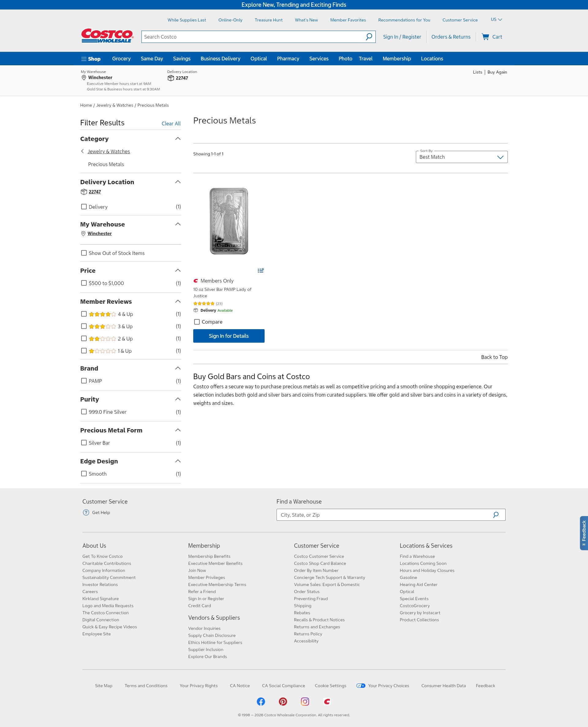Click the Costco Wholesale logo
588x727 pixels.
click(x=107, y=36)
